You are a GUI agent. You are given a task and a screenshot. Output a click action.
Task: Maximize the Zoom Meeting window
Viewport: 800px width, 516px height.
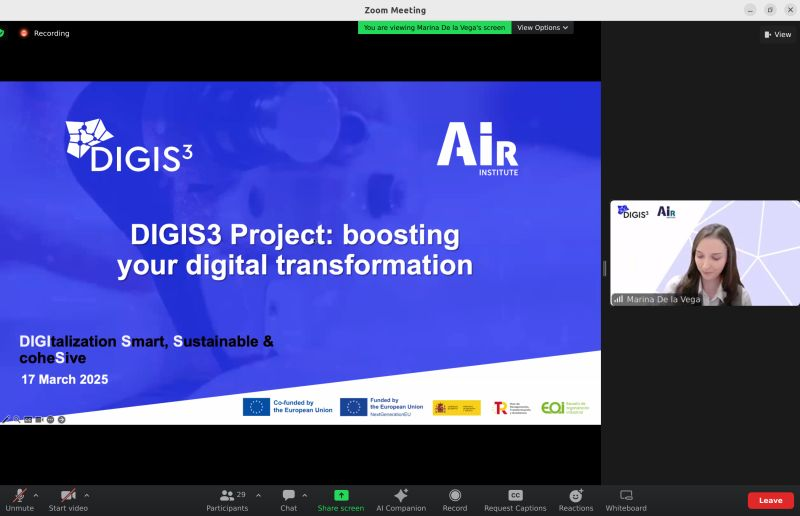tap(770, 10)
